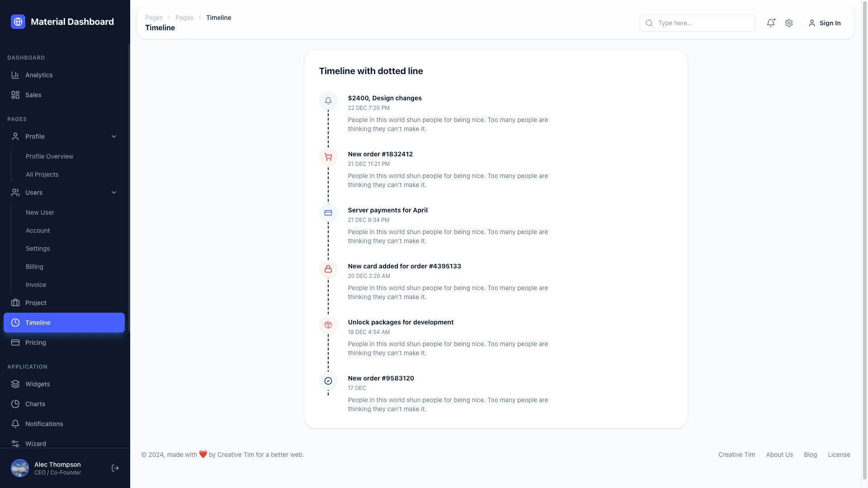The height and width of the screenshot is (488, 868).
Task: Open the settings gear icon
Action: pos(789,23)
